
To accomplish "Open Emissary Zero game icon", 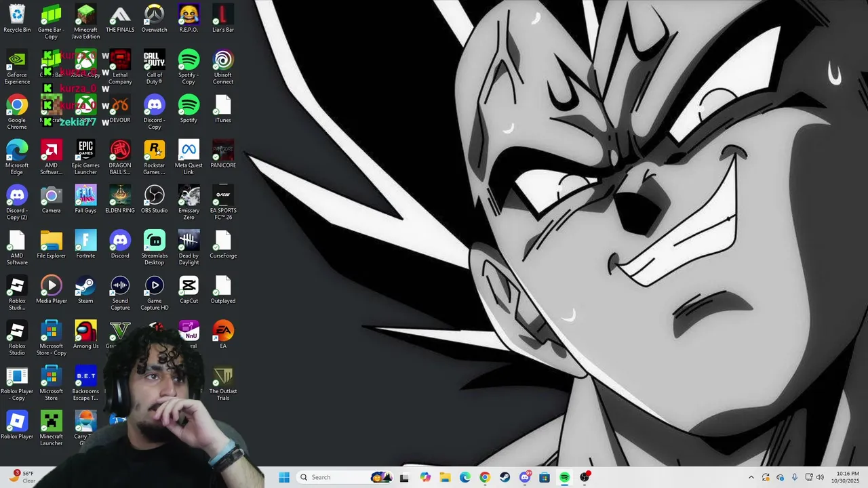I will pos(189,202).
